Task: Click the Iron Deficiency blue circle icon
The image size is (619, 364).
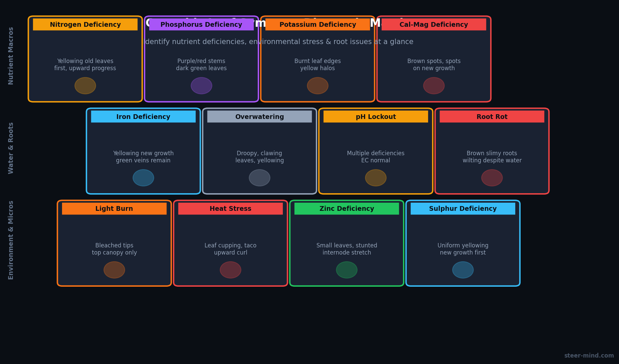Action: (143, 178)
